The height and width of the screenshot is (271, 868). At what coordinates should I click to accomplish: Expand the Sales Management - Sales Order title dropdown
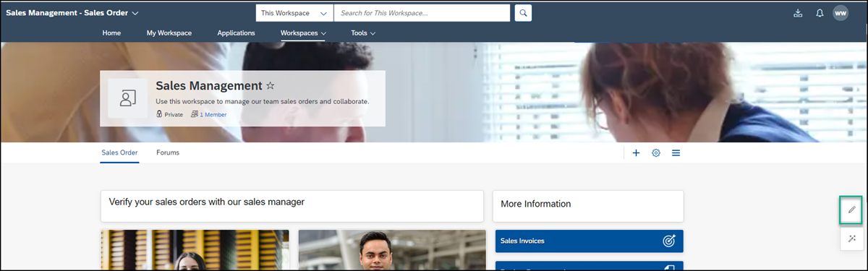coord(135,13)
